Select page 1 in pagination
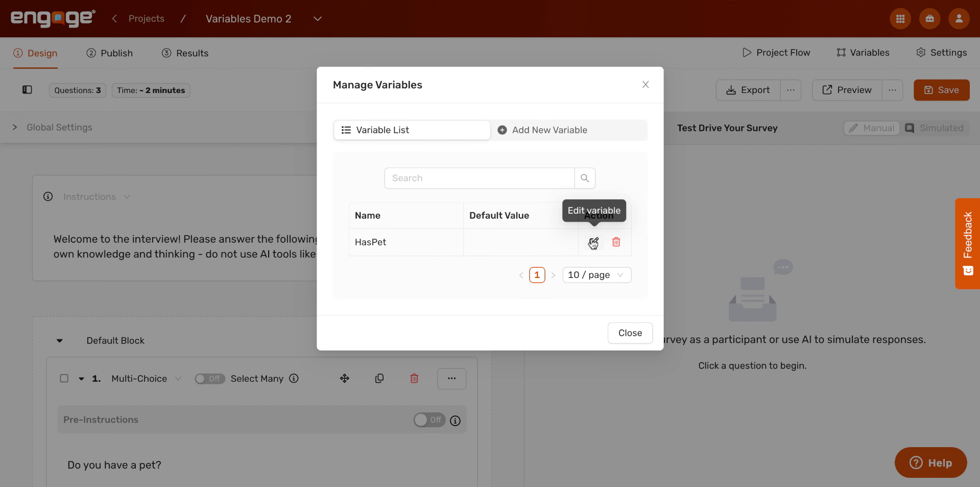Screen dimensions: 980x487 click(x=537, y=275)
